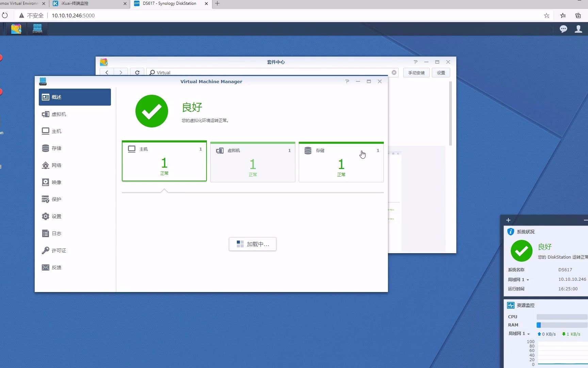
Task: Click the browser address bar URL
Action: [x=73, y=15]
